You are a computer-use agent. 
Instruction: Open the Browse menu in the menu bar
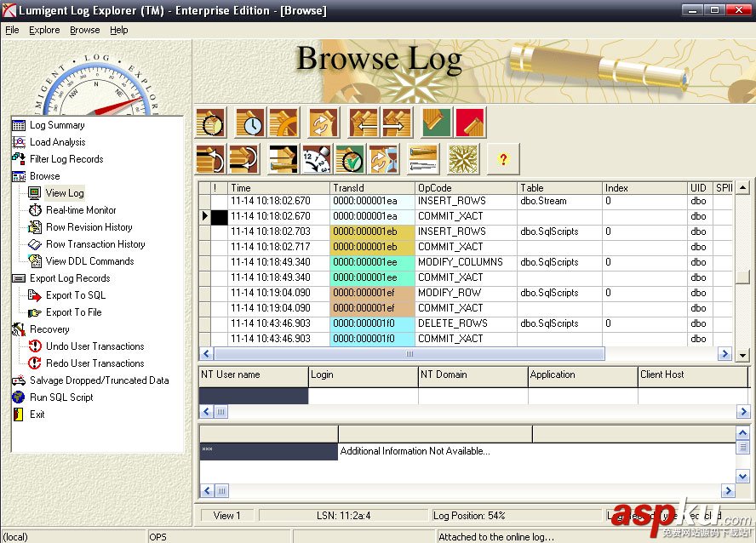click(85, 30)
